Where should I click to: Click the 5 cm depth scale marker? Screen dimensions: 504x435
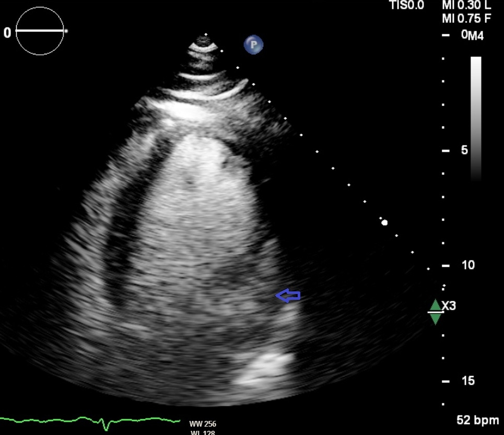point(464,150)
